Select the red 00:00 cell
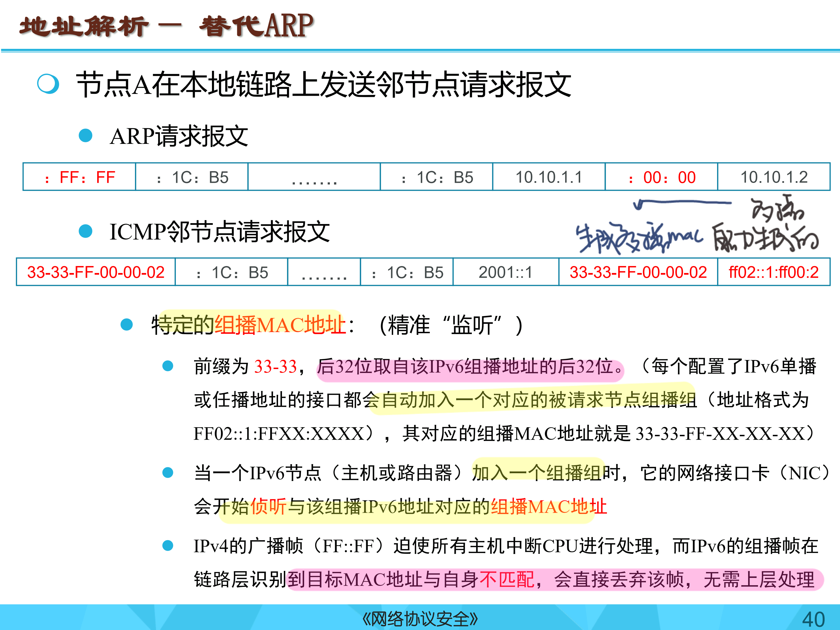840x630 pixels. coord(661,177)
